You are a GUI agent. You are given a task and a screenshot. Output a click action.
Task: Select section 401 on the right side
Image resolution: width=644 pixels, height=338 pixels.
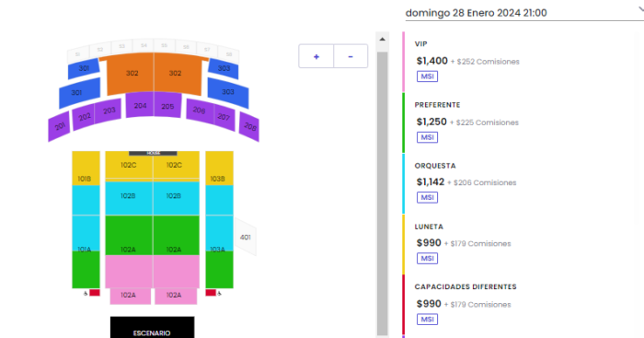[x=246, y=238]
